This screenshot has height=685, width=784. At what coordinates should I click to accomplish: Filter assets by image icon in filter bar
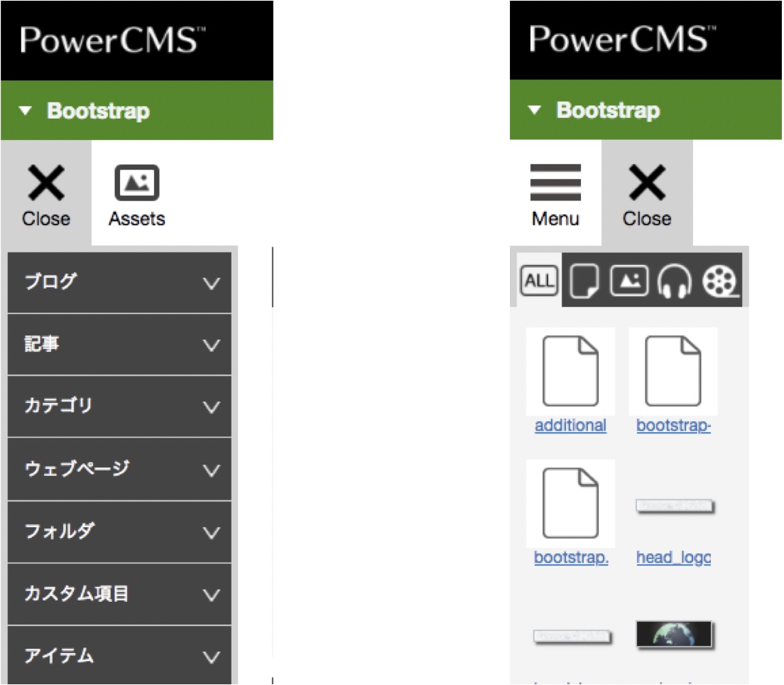pos(629,281)
